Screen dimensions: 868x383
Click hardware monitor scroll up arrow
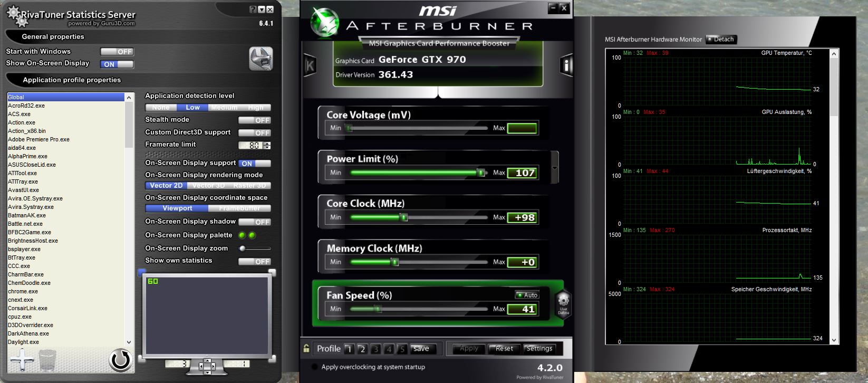click(834, 54)
